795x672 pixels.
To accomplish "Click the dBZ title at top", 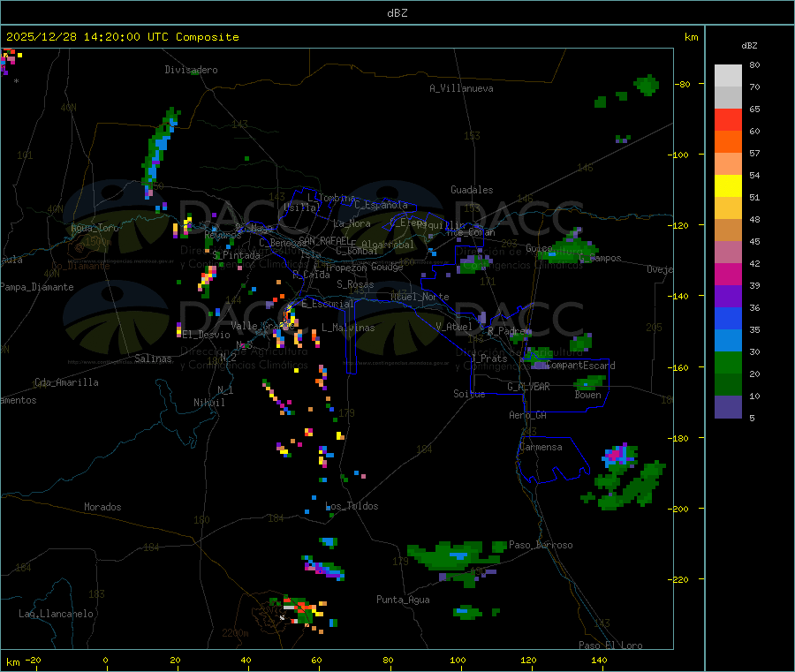I will click(x=397, y=13).
